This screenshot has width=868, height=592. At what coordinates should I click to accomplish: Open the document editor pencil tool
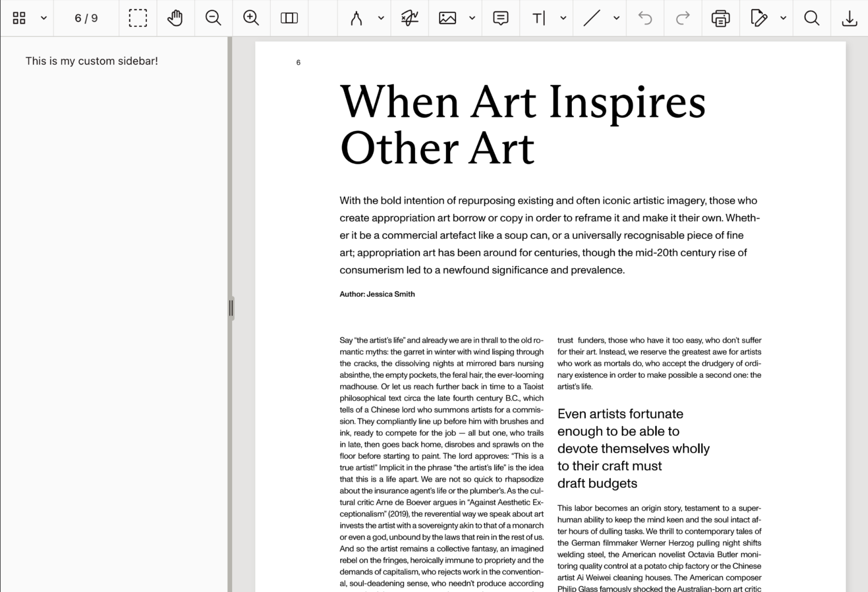coord(758,18)
